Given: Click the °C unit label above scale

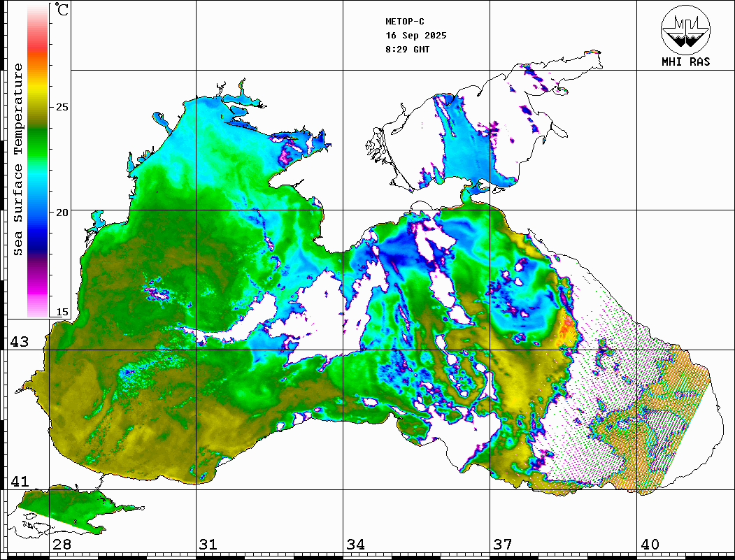Looking at the screenshot, I should (x=62, y=10).
